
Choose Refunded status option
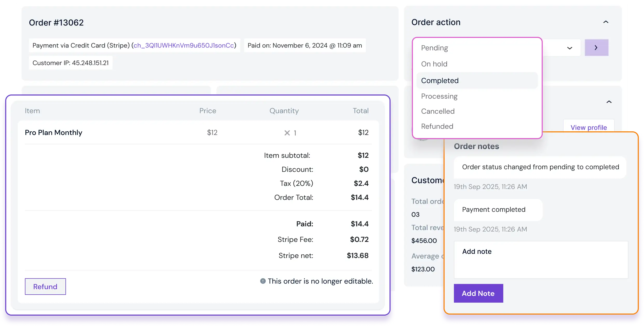[437, 126]
